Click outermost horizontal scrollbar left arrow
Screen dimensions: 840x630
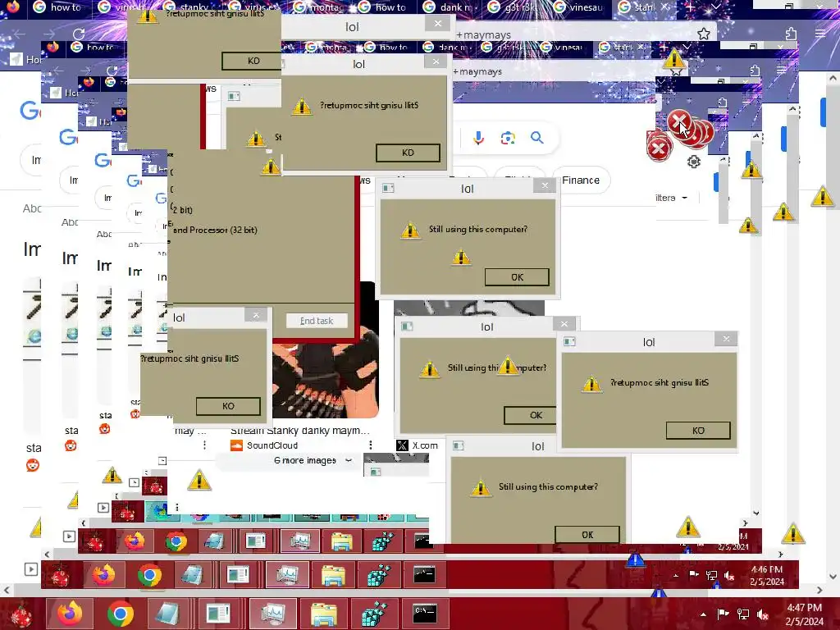click(x=7, y=590)
